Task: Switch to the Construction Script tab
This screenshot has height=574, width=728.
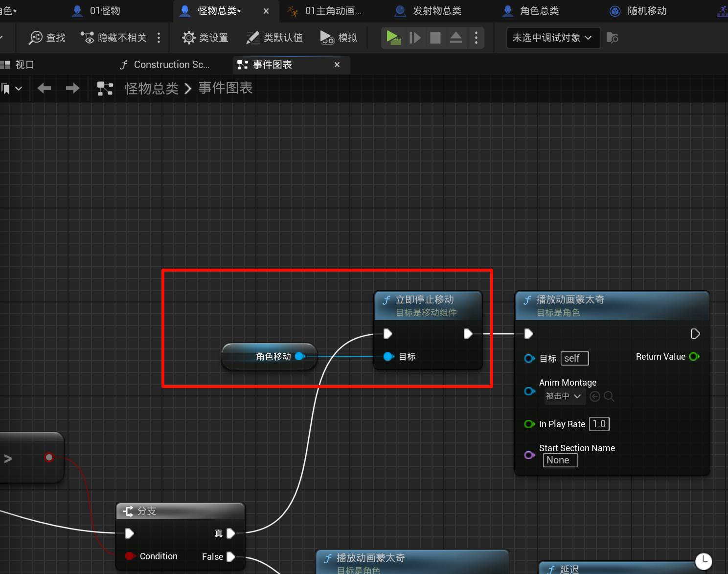Action: [x=166, y=65]
